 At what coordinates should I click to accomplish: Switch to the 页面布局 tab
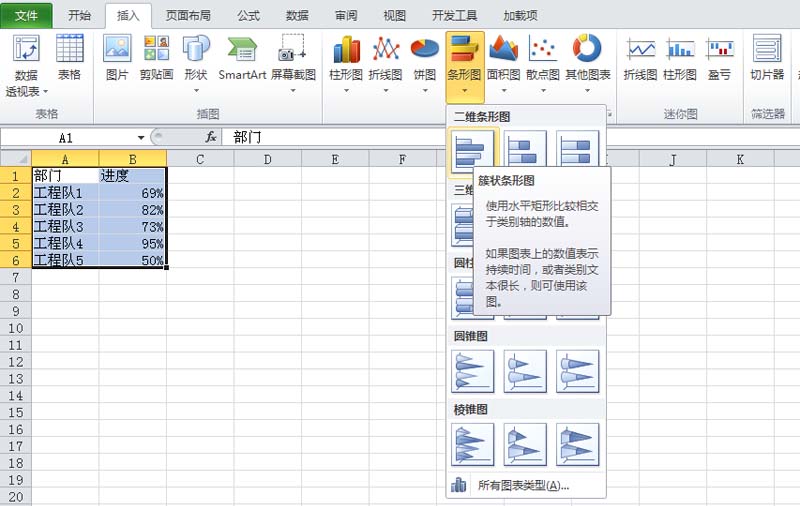click(x=188, y=16)
